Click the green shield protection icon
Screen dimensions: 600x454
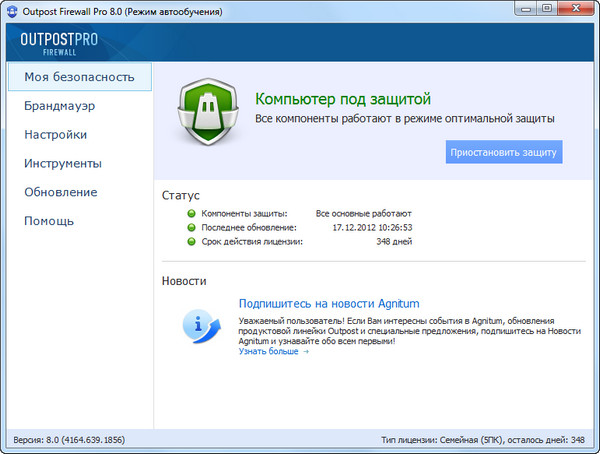[210, 112]
